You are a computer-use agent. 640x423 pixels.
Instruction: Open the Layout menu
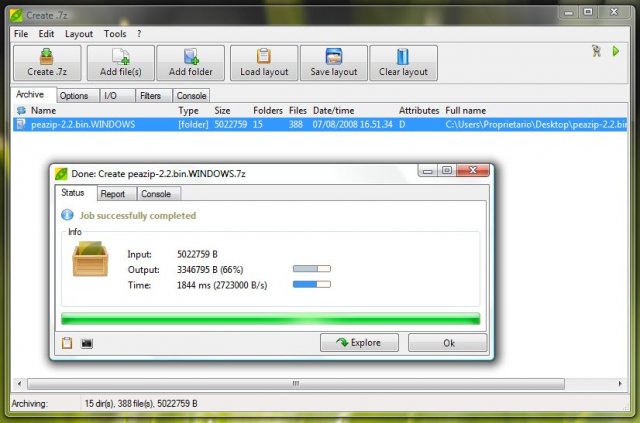(x=79, y=34)
